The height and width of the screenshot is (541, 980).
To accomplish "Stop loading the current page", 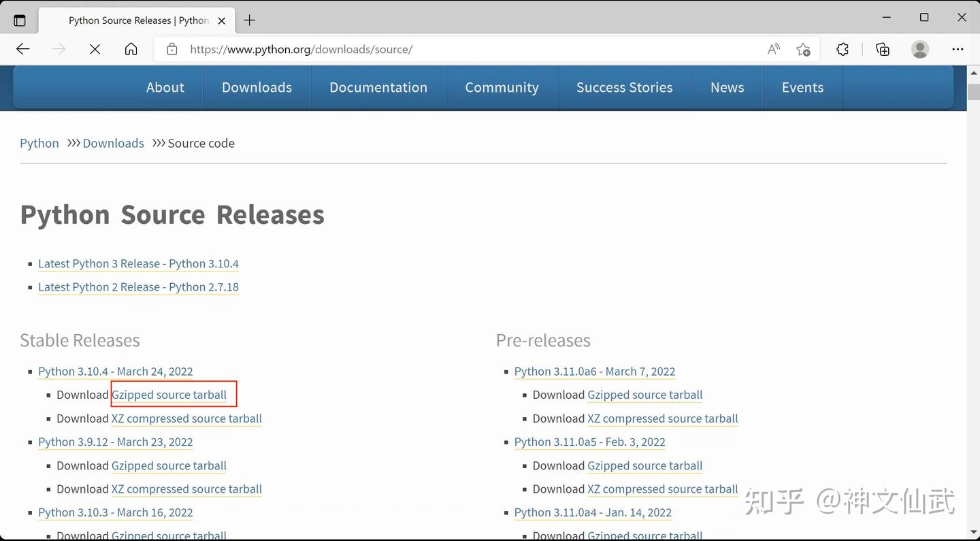I will click(x=95, y=48).
